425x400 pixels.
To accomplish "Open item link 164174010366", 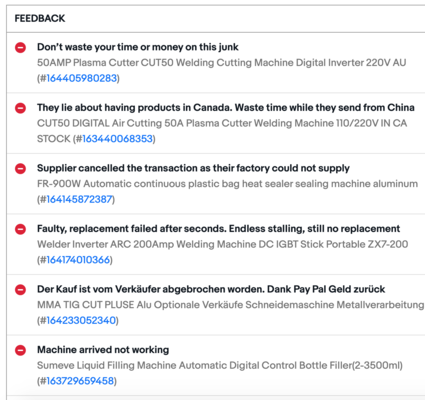I will click(x=78, y=260).
